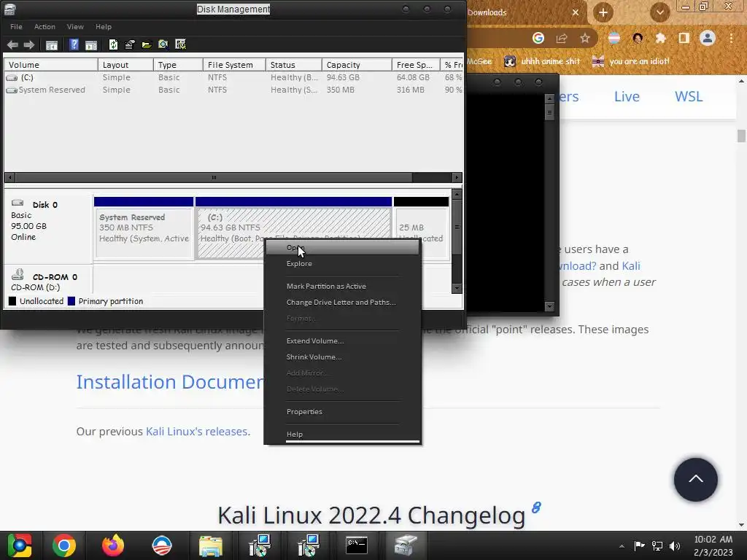Sort by the File System column header
This screenshot has width=747, height=560.
234,65
